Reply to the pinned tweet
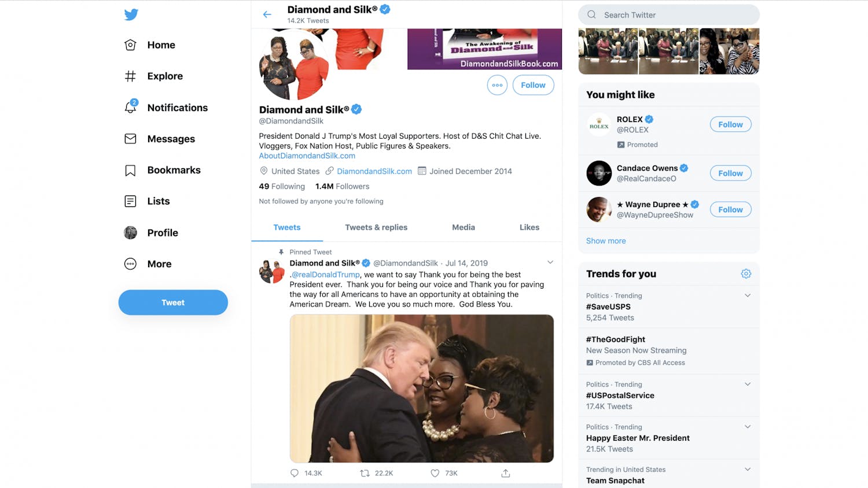868x488 pixels. click(x=295, y=473)
